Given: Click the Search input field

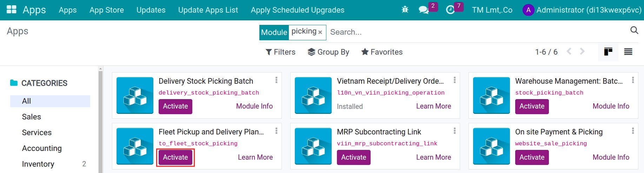Looking at the screenshot, I should coord(477,32).
